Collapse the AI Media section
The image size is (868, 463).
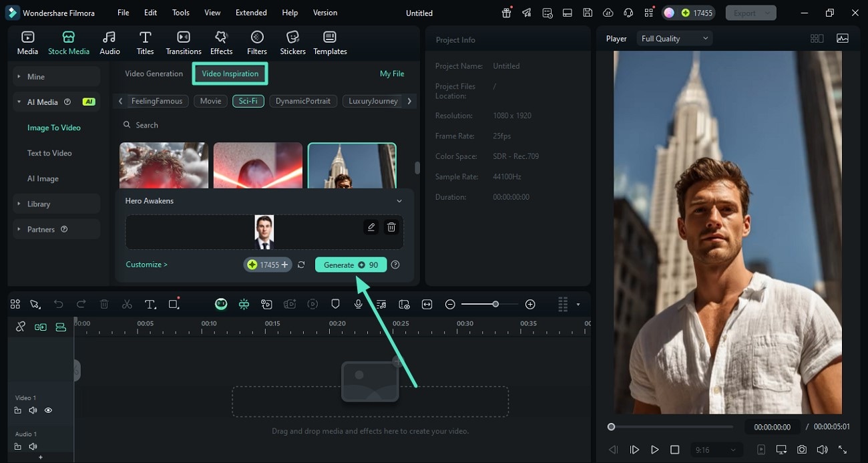(x=19, y=102)
